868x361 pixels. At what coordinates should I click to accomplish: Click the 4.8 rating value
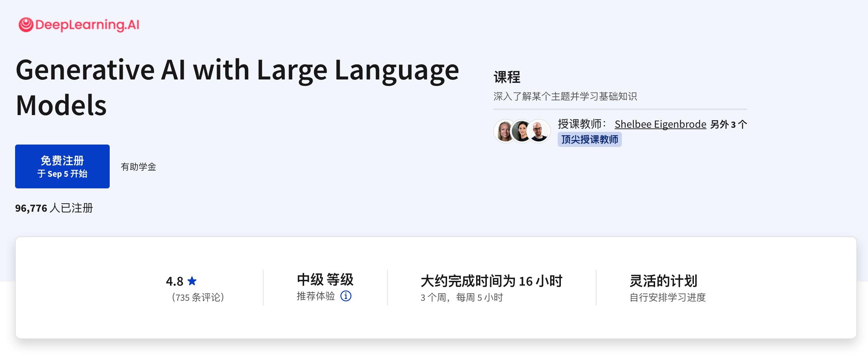tap(175, 281)
